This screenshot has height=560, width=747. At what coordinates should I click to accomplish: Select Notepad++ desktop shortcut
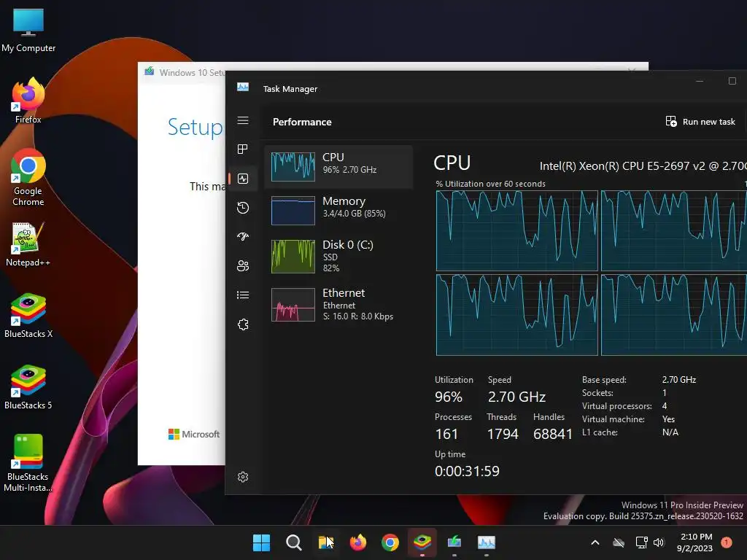click(x=28, y=244)
